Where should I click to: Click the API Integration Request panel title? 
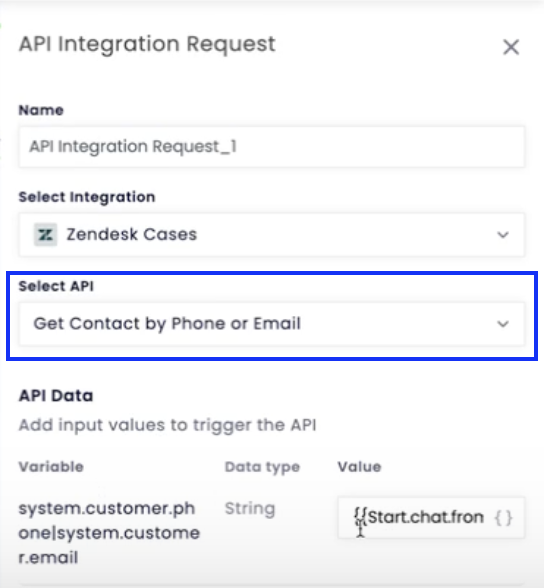pos(147,45)
